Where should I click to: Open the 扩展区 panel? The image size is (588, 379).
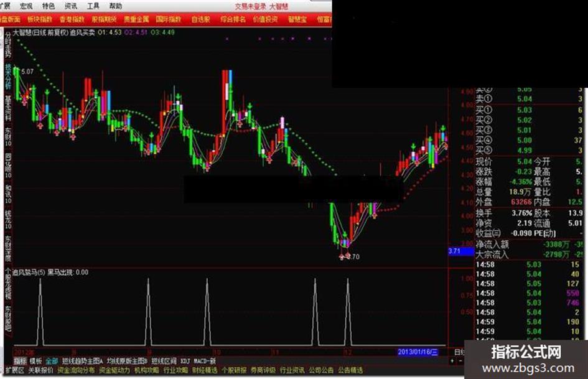pyautogui.click(x=15, y=370)
